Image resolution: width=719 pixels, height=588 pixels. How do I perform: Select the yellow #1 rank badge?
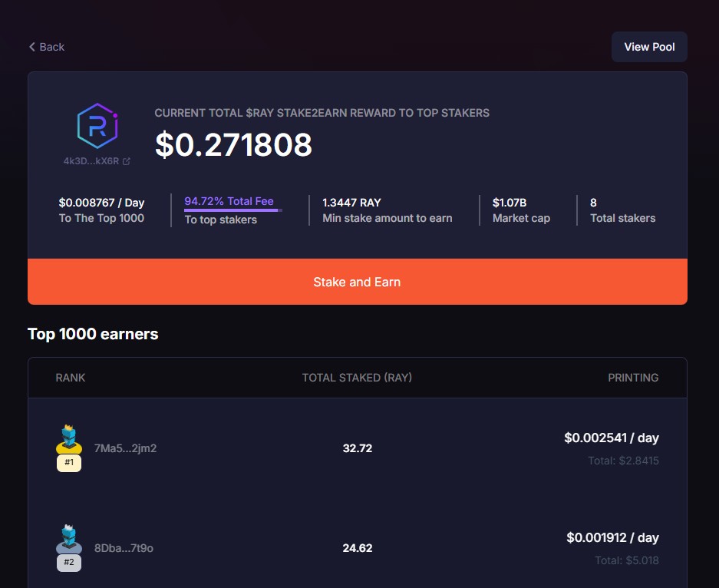(x=69, y=463)
